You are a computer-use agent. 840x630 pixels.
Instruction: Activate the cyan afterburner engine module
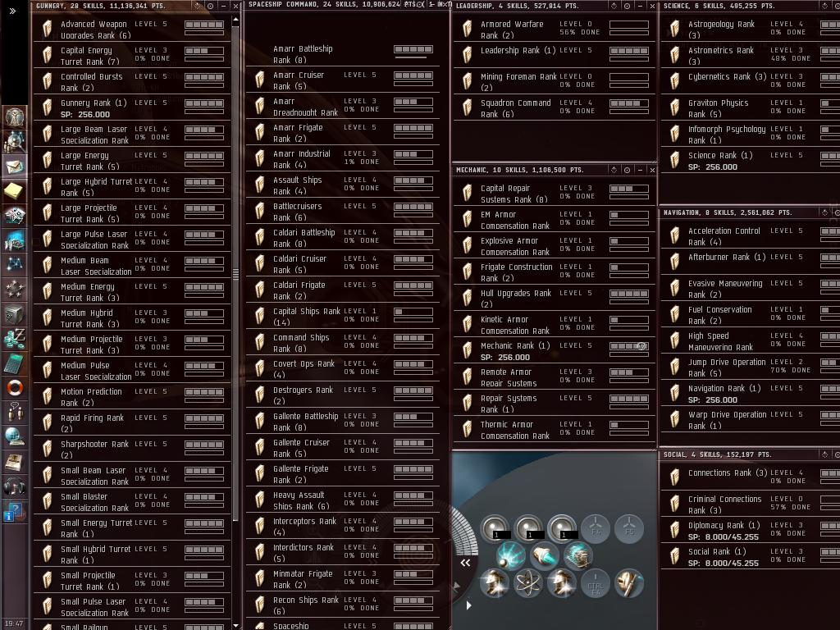545,555
